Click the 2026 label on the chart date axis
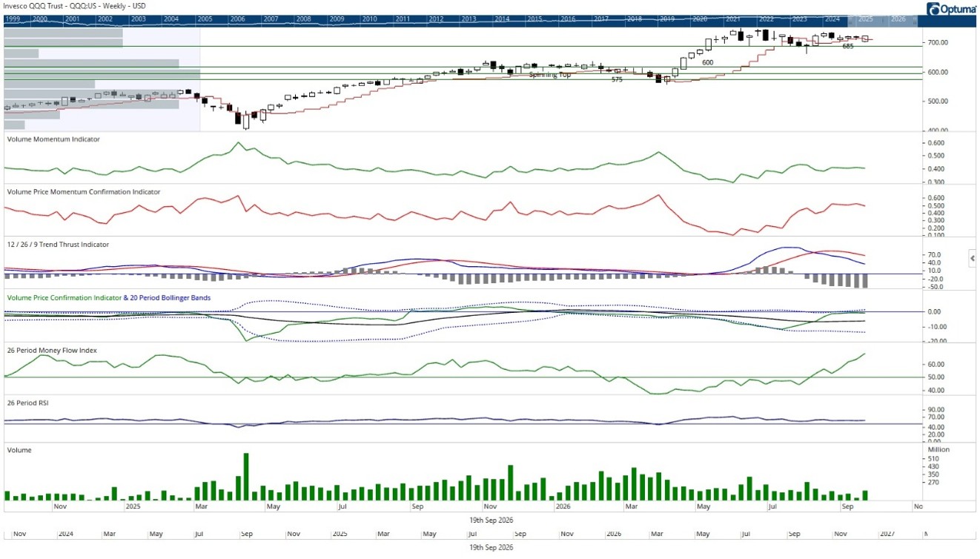This screenshot has height=559, width=980. (x=564, y=507)
